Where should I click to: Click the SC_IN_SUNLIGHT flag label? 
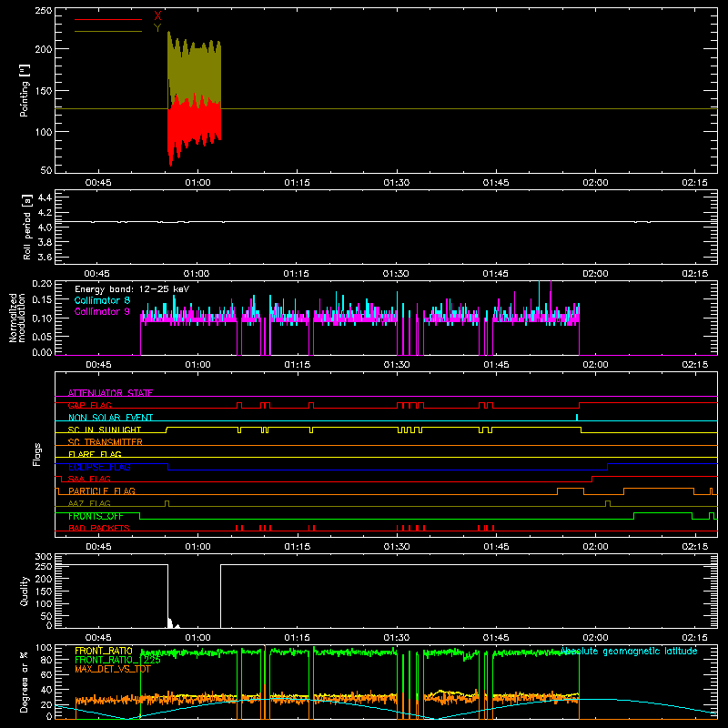(105, 430)
